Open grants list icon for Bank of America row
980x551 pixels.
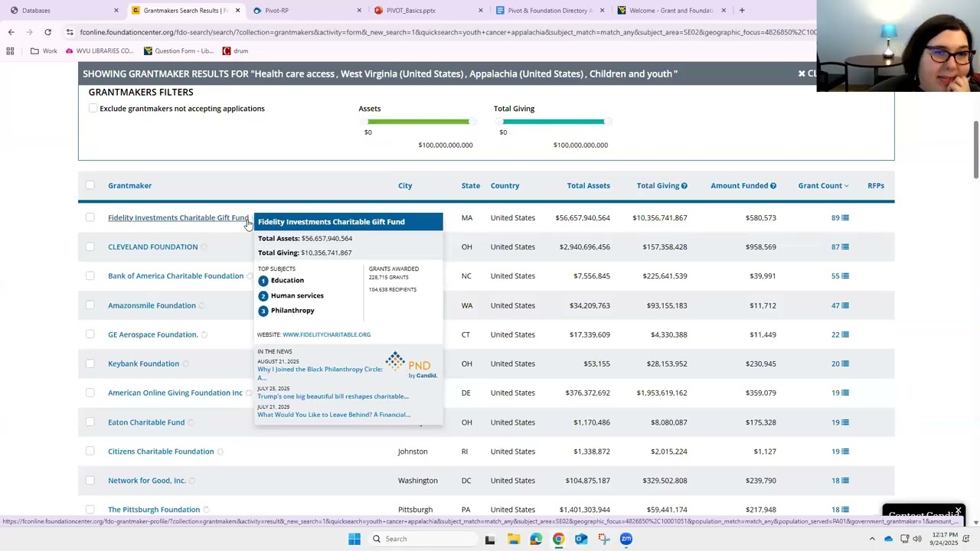tap(845, 276)
